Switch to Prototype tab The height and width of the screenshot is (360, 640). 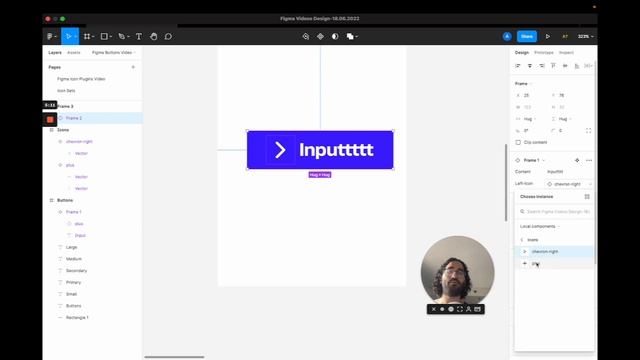click(544, 53)
